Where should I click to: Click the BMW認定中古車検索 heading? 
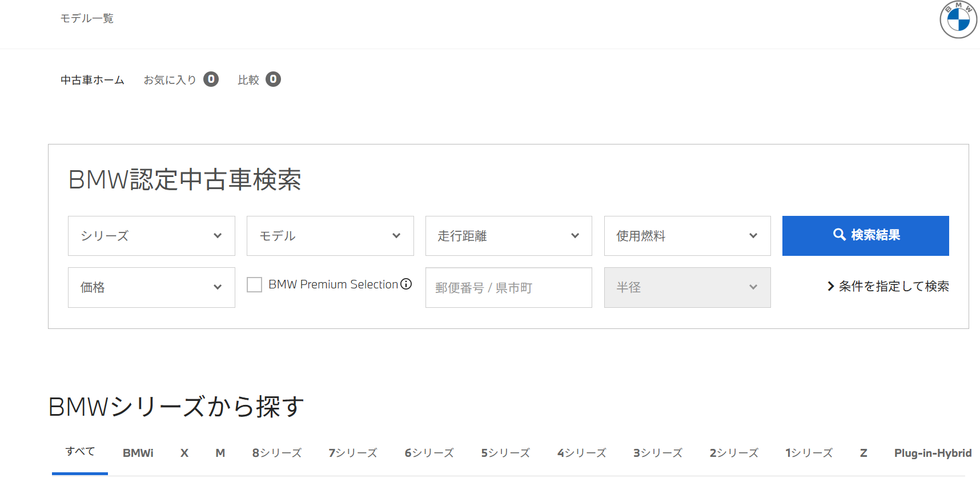tap(184, 179)
